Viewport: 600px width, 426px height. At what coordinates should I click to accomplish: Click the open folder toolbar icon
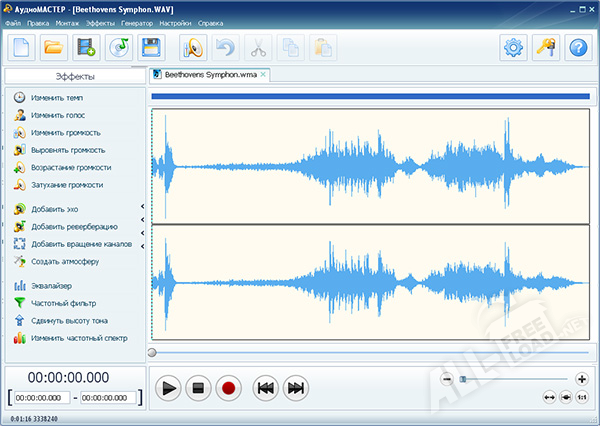click(54, 47)
